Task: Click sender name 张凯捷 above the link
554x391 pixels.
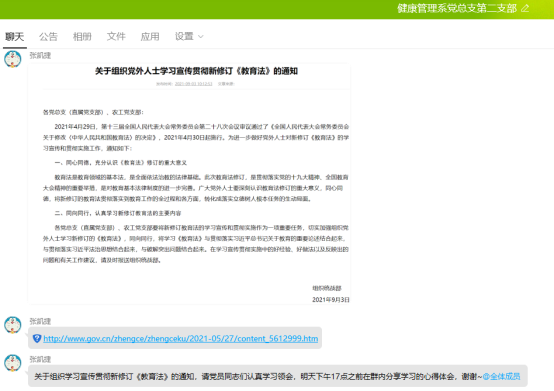Action: (x=40, y=321)
